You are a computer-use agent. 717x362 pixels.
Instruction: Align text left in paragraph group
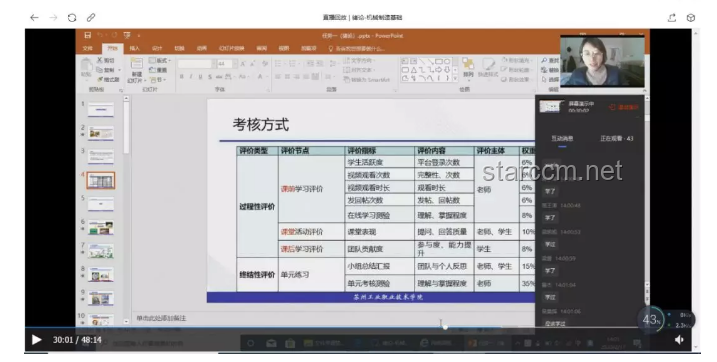pyautogui.click(x=278, y=77)
